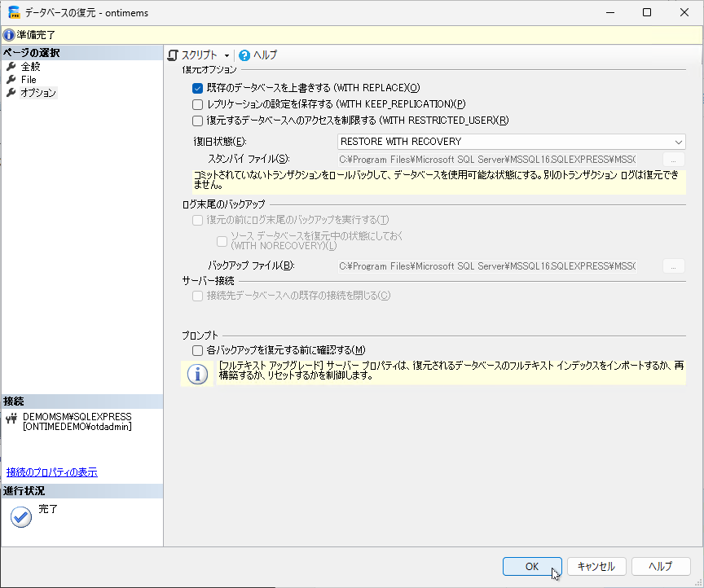Enable the WITH KEEP_REPLICATION checkbox
Viewport: 704px width, 588px height.
[197, 104]
